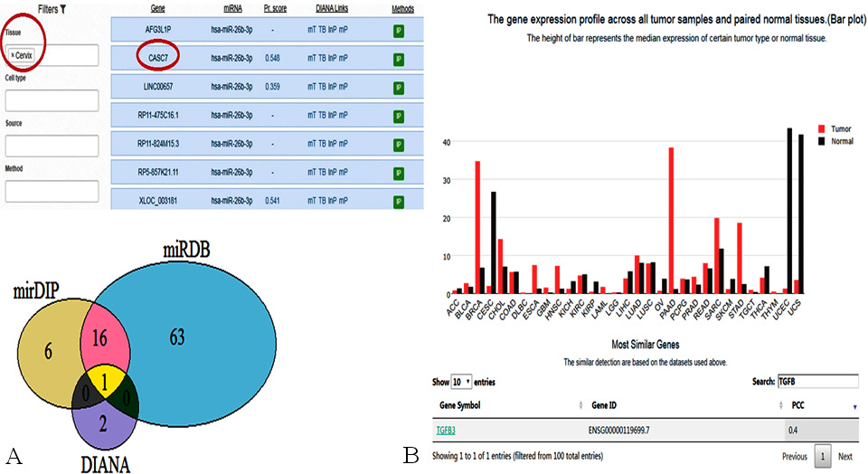Click the black Normal legend swatch

pyautogui.click(x=822, y=141)
